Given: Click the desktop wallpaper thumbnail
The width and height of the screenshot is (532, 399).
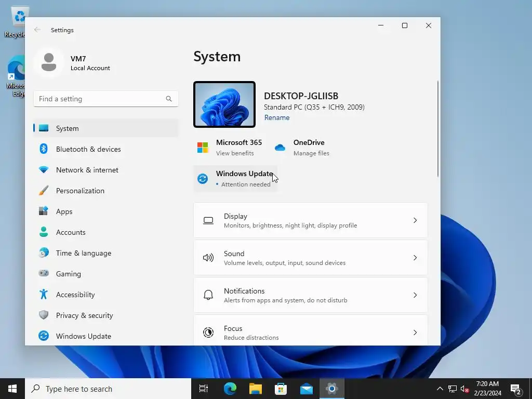Looking at the screenshot, I should pyautogui.click(x=224, y=104).
